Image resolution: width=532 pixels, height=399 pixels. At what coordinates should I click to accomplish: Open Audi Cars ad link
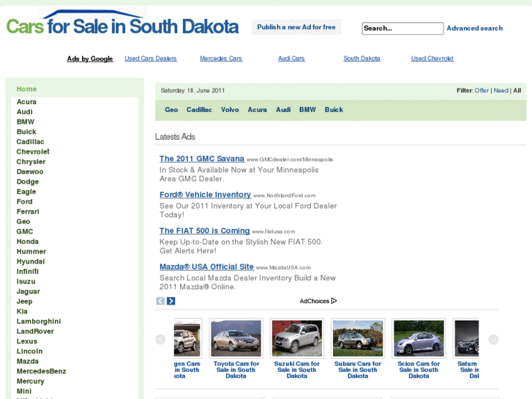pyautogui.click(x=291, y=59)
